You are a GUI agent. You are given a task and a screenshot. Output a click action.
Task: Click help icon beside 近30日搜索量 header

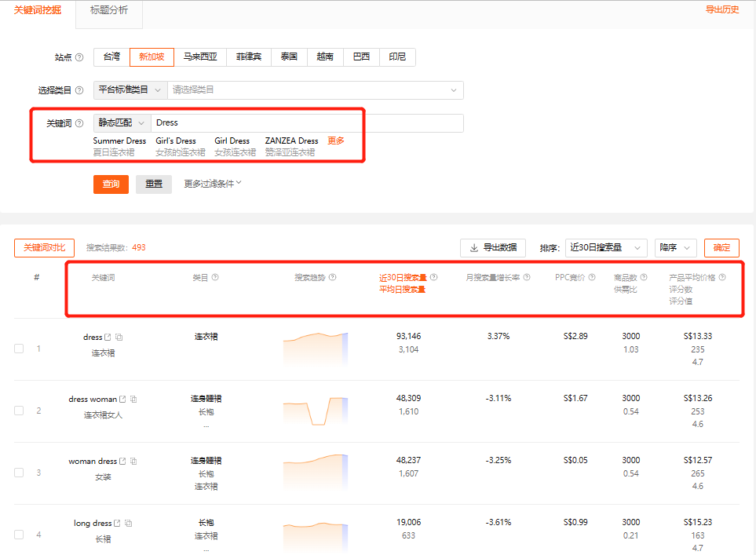click(x=434, y=277)
